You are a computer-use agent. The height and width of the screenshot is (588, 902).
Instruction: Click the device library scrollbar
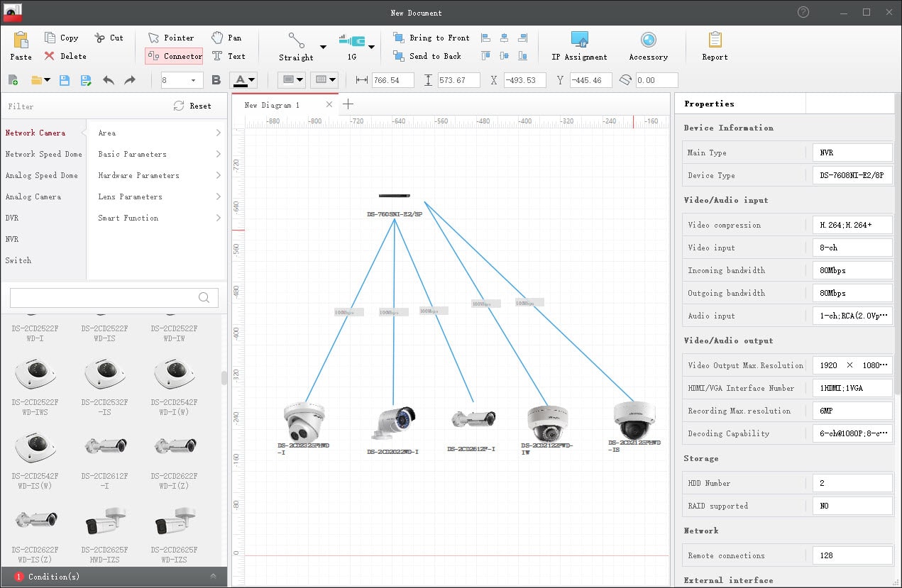224,377
